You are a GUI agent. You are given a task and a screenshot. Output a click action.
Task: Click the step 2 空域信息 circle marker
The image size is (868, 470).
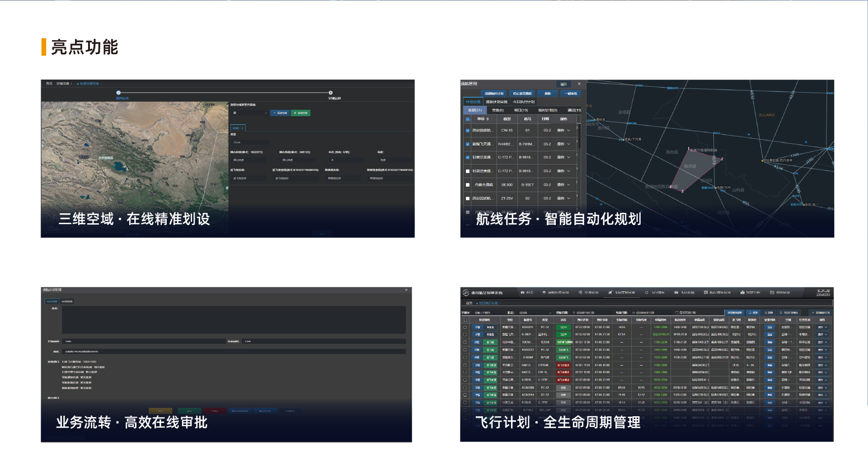click(331, 93)
